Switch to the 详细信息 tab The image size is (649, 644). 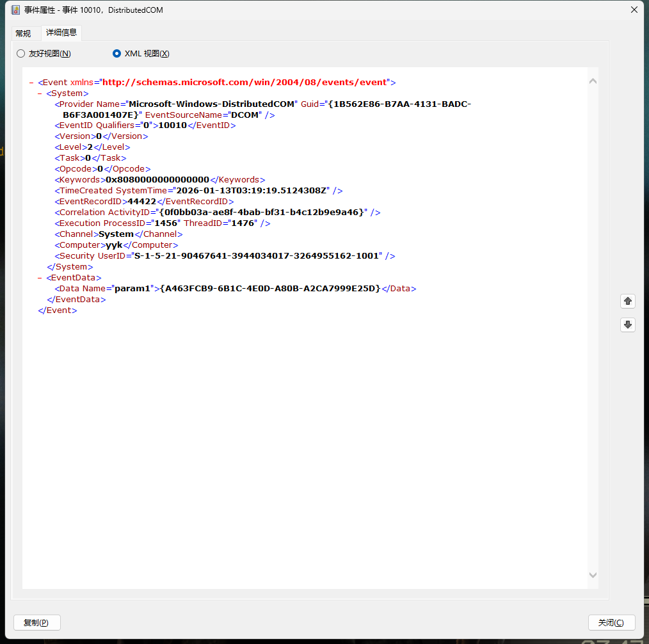coord(61,32)
